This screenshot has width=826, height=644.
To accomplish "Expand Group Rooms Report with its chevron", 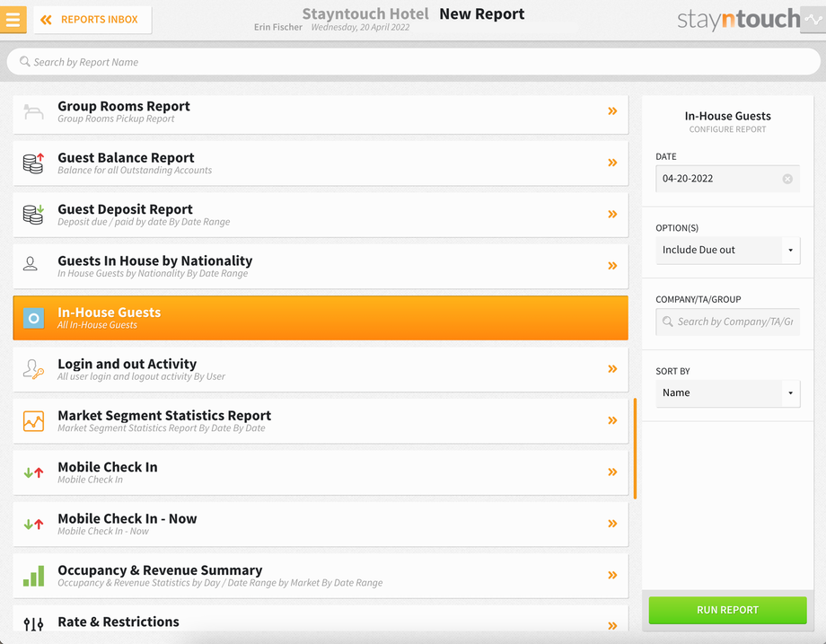I will tap(612, 111).
